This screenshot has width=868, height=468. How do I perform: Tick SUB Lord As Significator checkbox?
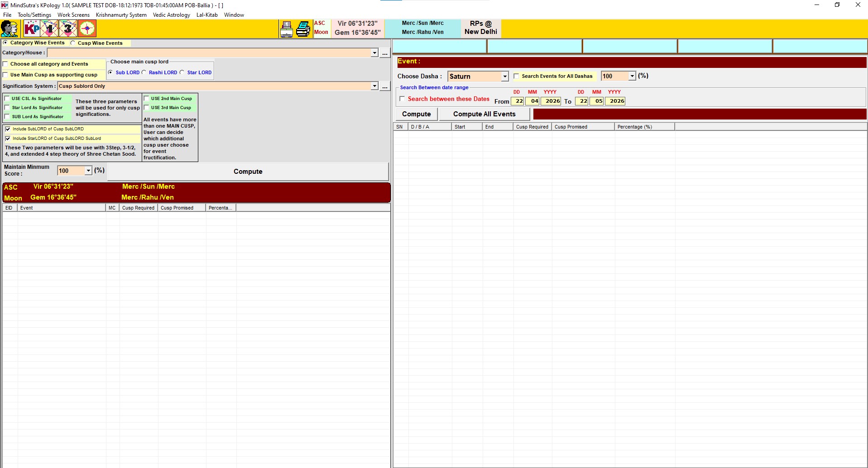[7, 116]
